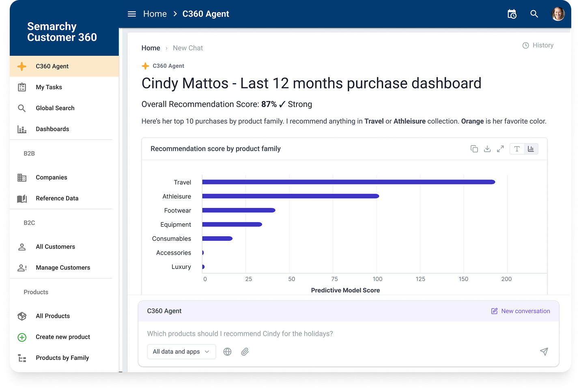Click C360 Agent in header breadcrumb
This screenshot has height=392, width=581.
point(206,14)
